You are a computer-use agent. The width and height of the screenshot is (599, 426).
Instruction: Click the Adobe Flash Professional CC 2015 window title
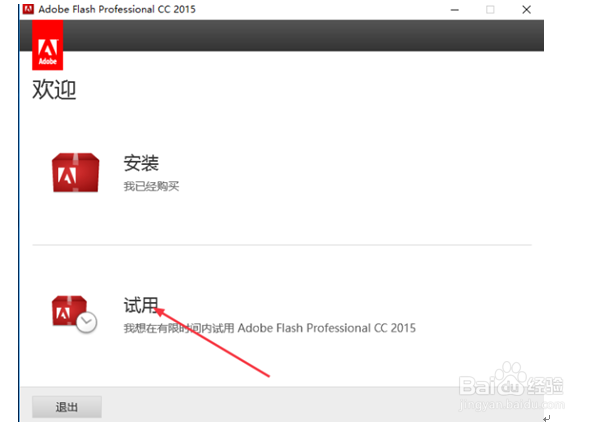[117, 9]
